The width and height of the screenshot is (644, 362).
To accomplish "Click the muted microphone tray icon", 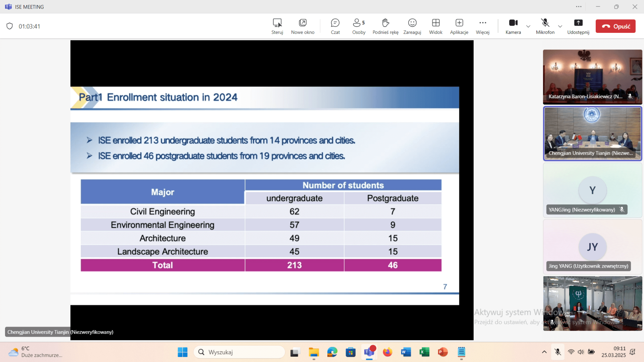I will [557, 352].
